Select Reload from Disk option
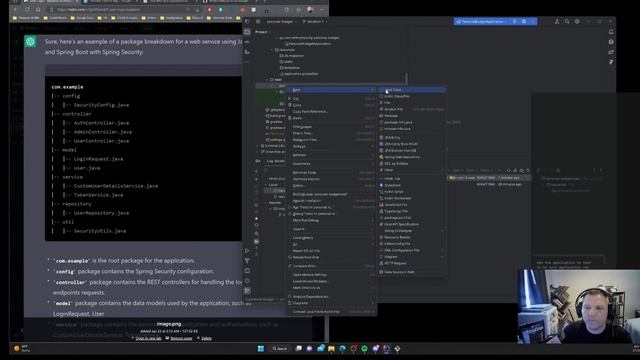This screenshot has width=640, height=360. 331,258
